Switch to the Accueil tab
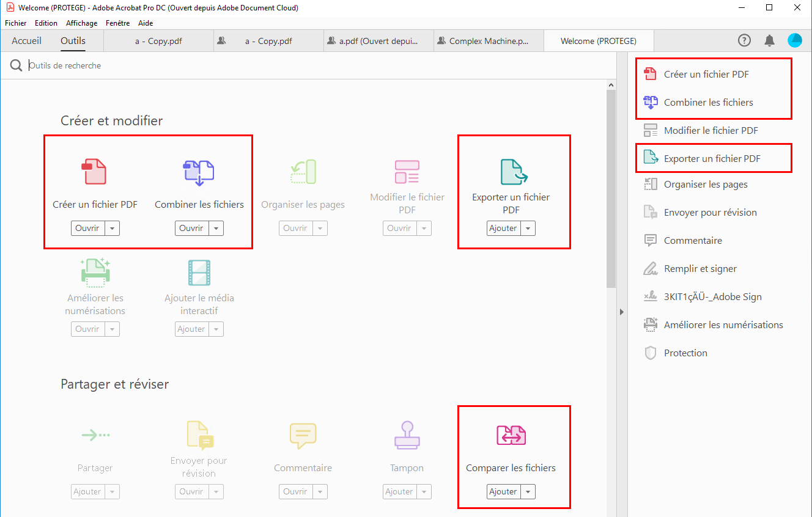Screen dimensions: 812x517 click(27, 41)
